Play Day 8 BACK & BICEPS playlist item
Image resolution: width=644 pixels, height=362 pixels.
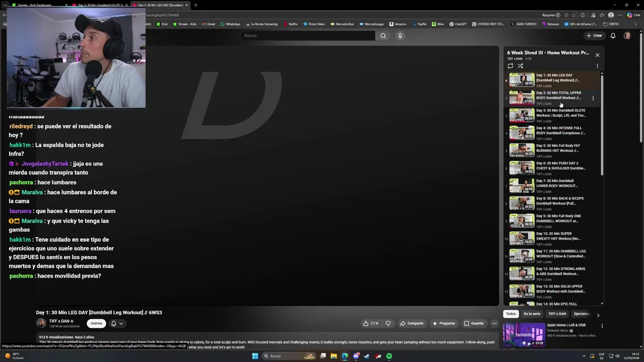[x=552, y=204]
